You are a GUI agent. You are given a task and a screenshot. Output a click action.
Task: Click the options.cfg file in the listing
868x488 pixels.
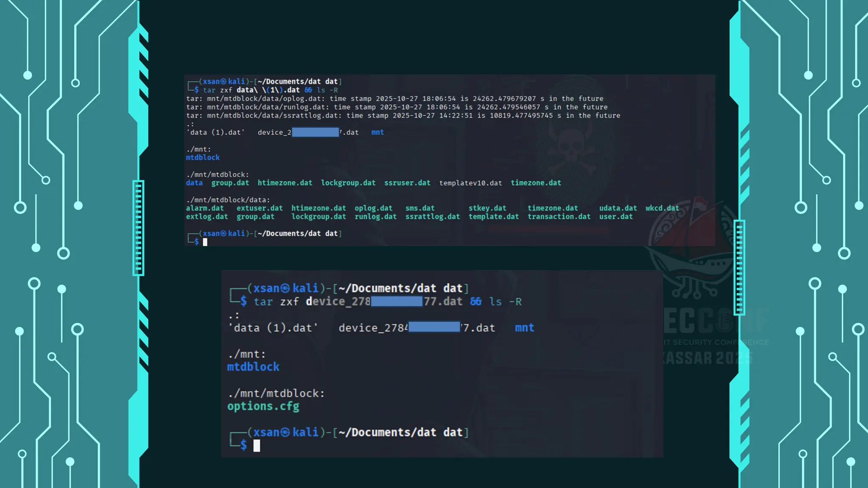pyautogui.click(x=263, y=407)
